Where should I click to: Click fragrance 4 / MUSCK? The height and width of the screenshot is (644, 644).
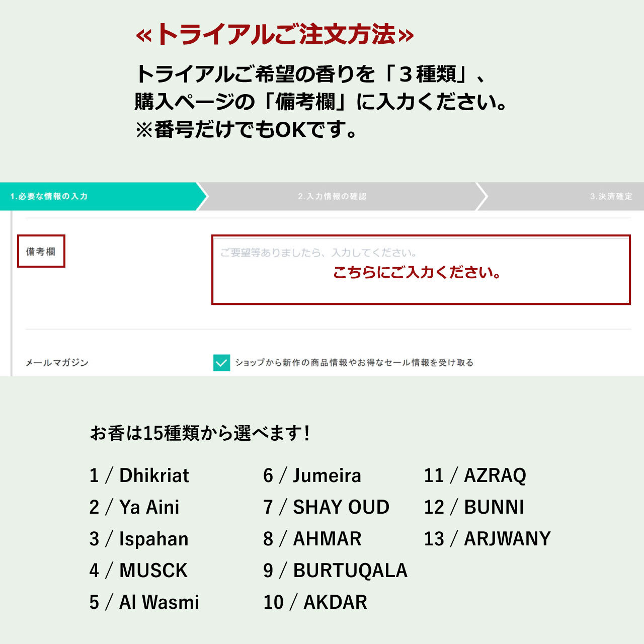(138, 571)
